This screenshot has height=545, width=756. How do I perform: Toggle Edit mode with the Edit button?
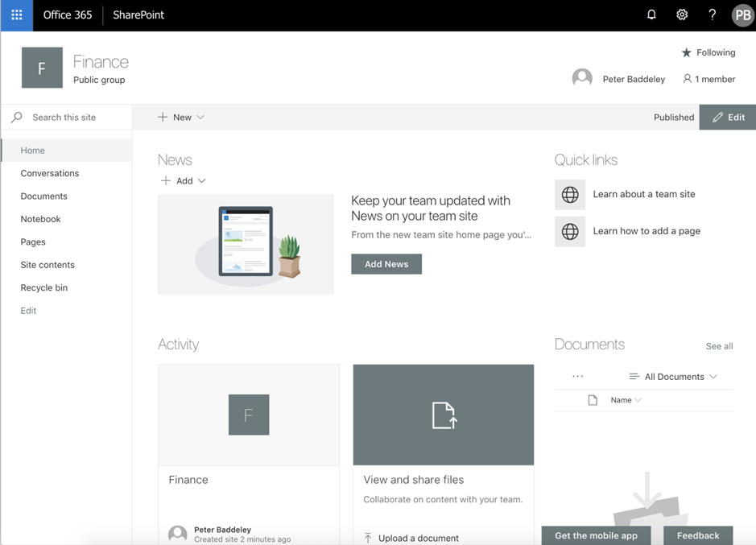point(727,117)
